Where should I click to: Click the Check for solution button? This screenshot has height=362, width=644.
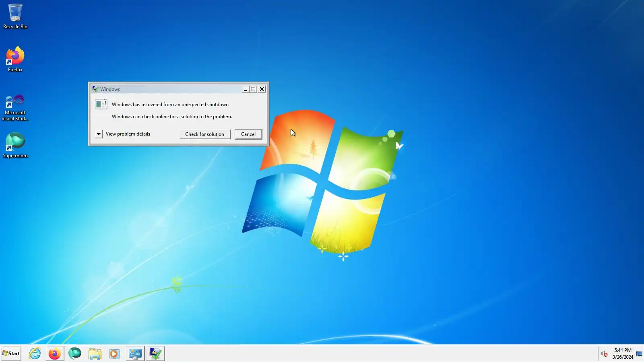coord(204,134)
